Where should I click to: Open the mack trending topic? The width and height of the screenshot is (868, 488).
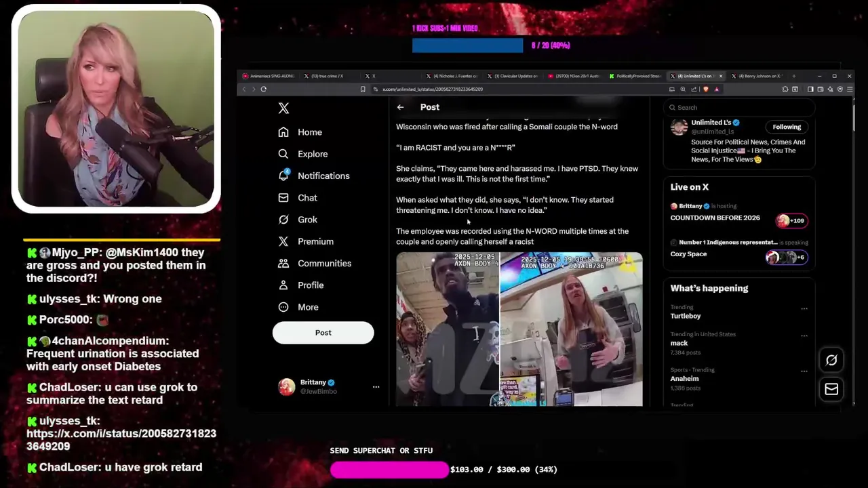[679, 343]
